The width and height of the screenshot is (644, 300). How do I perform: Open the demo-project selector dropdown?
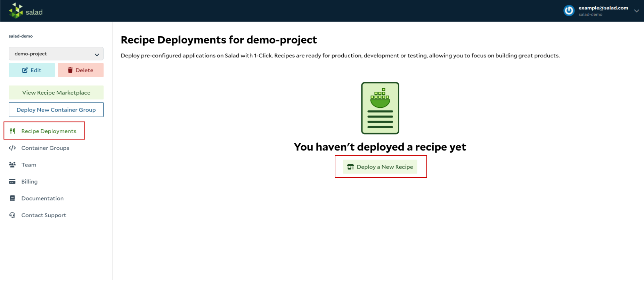pyautogui.click(x=56, y=54)
